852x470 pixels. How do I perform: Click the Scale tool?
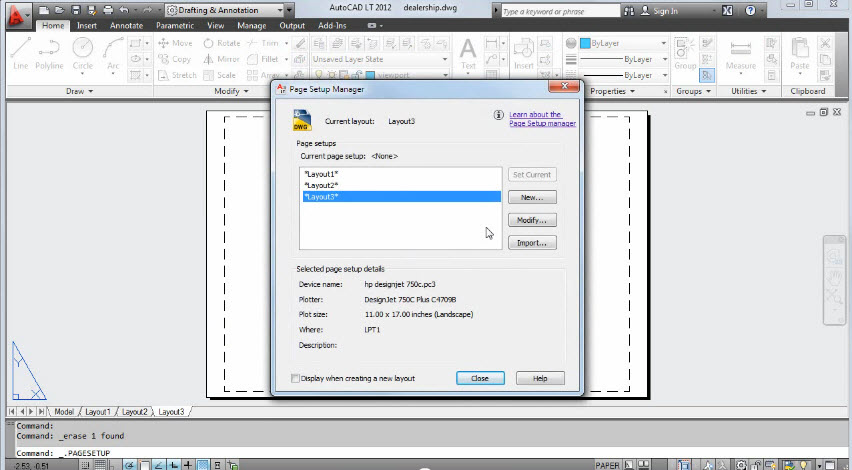coord(220,75)
